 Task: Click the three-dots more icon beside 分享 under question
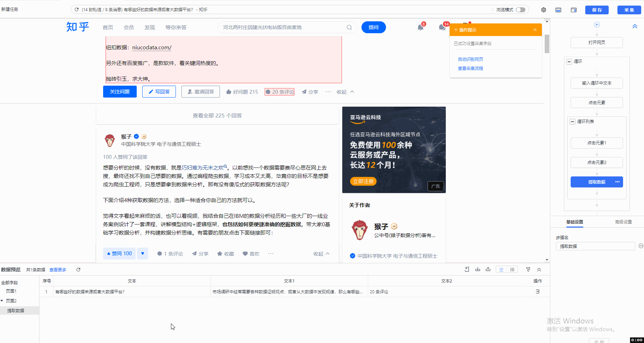[328, 92]
